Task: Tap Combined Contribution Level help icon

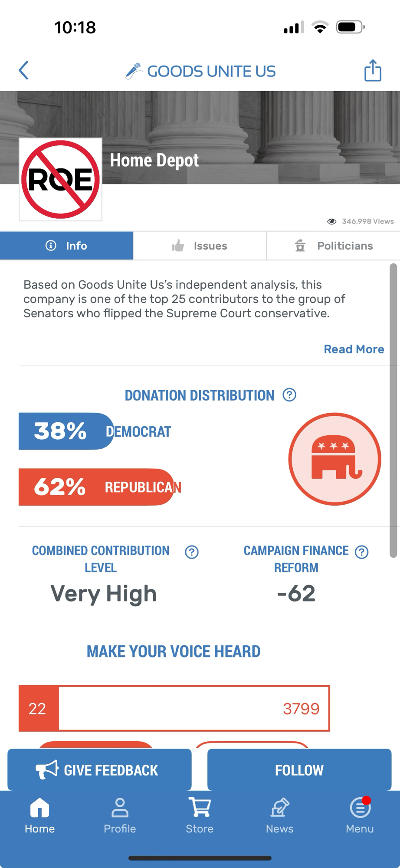Action: 192,552
